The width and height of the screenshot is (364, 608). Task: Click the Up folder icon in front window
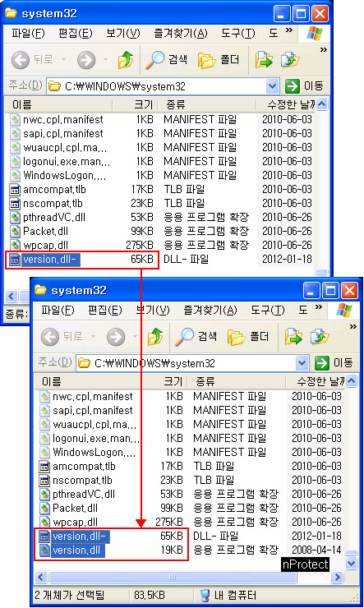155,337
